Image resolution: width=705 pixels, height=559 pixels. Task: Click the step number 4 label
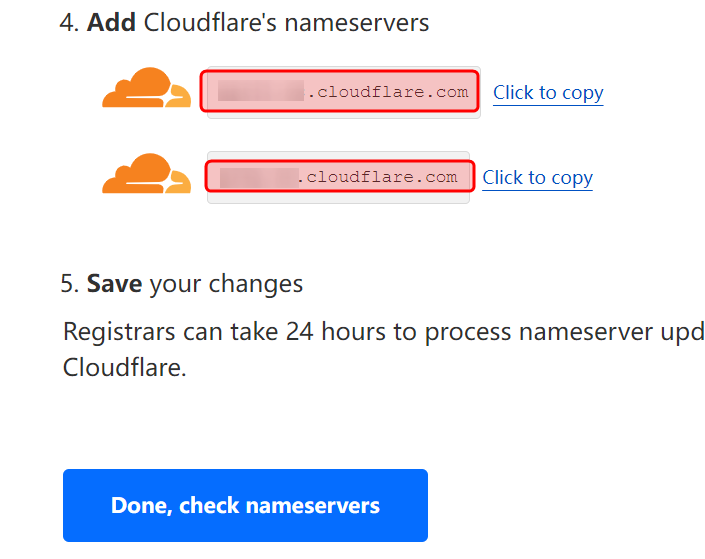pos(69,22)
